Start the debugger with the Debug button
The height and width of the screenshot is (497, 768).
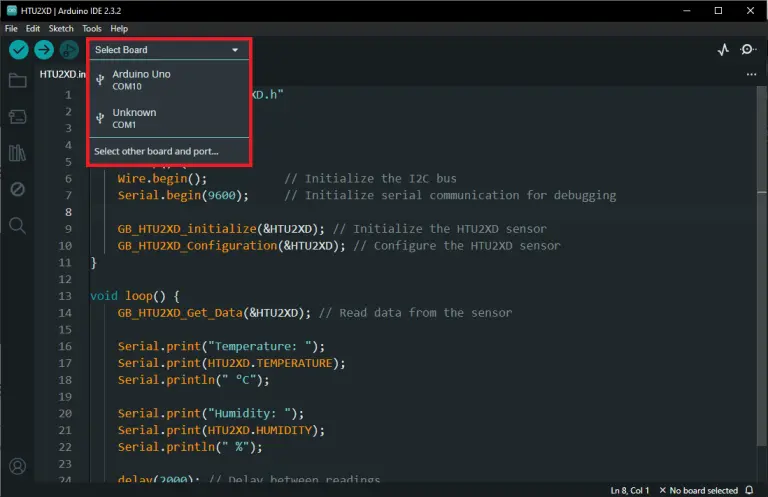click(69, 49)
